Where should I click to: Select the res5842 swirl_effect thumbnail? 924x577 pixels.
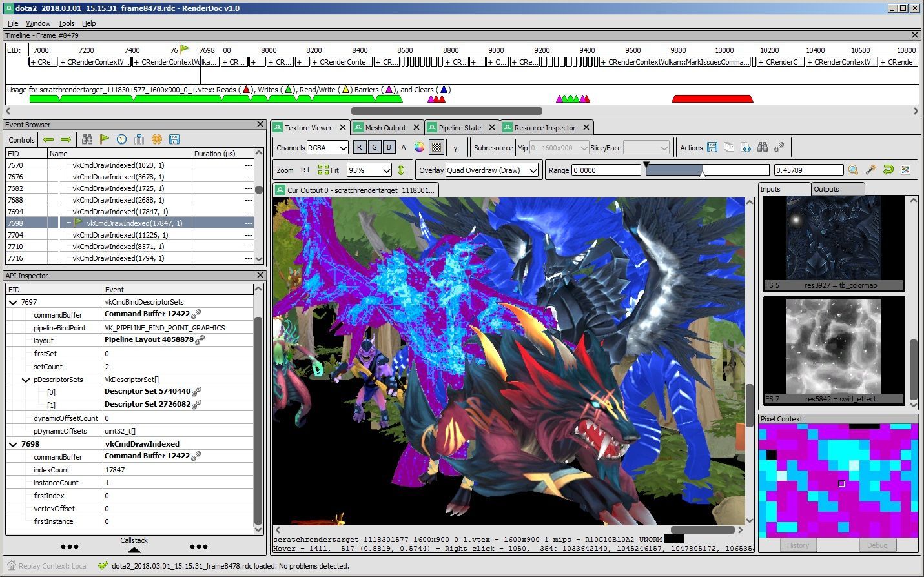(x=834, y=349)
